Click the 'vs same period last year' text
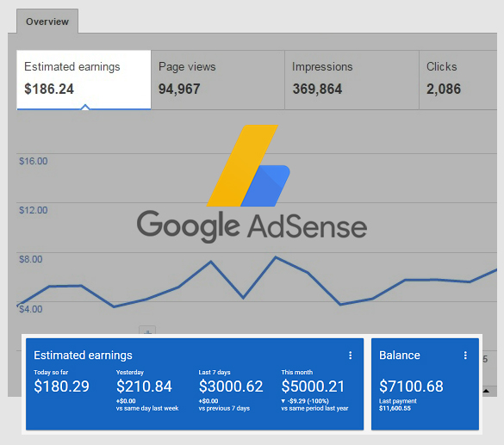The height and width of the screenshot is (445, 504). [314, 408]
